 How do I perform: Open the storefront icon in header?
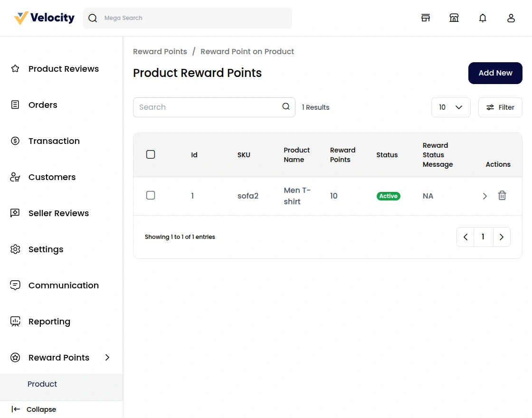[x=426, y=18]
